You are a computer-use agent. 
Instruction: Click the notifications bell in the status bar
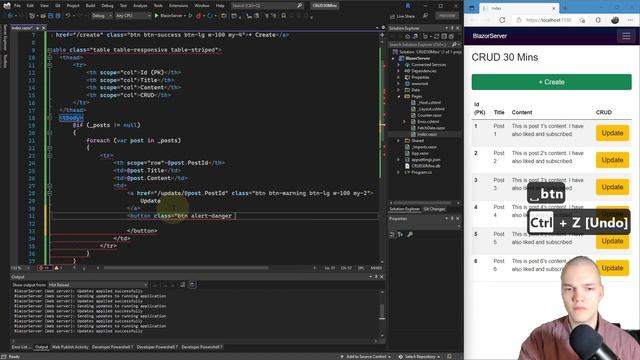point(449,356)
